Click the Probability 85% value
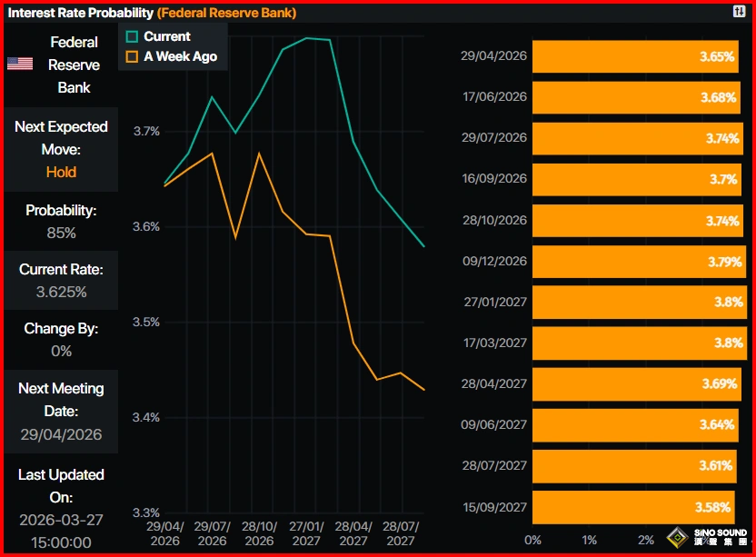The image size is (756, 557). pyautogui.click(x=61, y=233)
